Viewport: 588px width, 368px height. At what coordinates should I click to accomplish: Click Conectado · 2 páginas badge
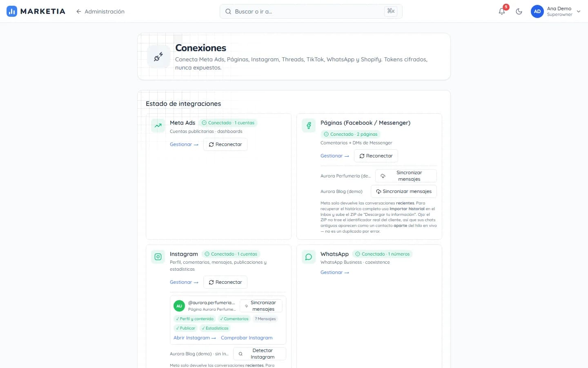pos(350,134)
